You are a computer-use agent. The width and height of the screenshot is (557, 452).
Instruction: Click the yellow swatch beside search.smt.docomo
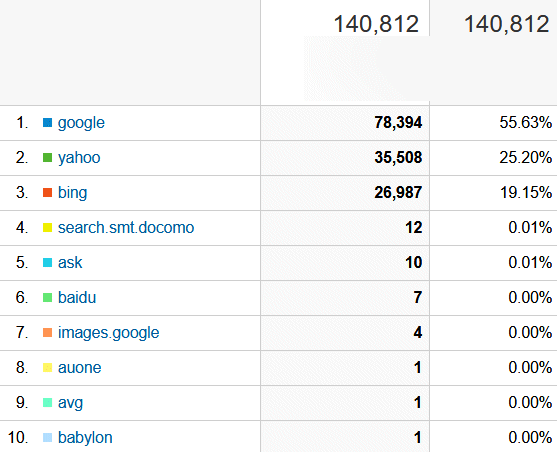(47, 227)
